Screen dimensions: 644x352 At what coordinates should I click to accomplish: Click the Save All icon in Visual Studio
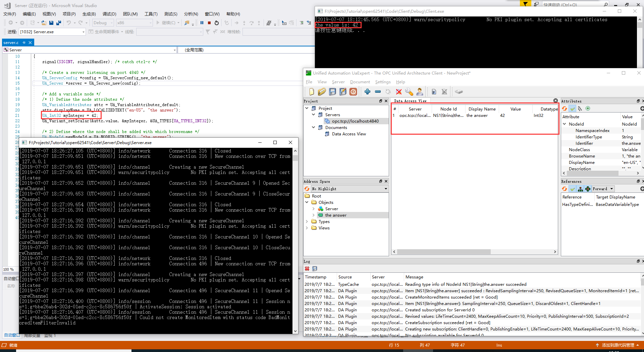58,23
